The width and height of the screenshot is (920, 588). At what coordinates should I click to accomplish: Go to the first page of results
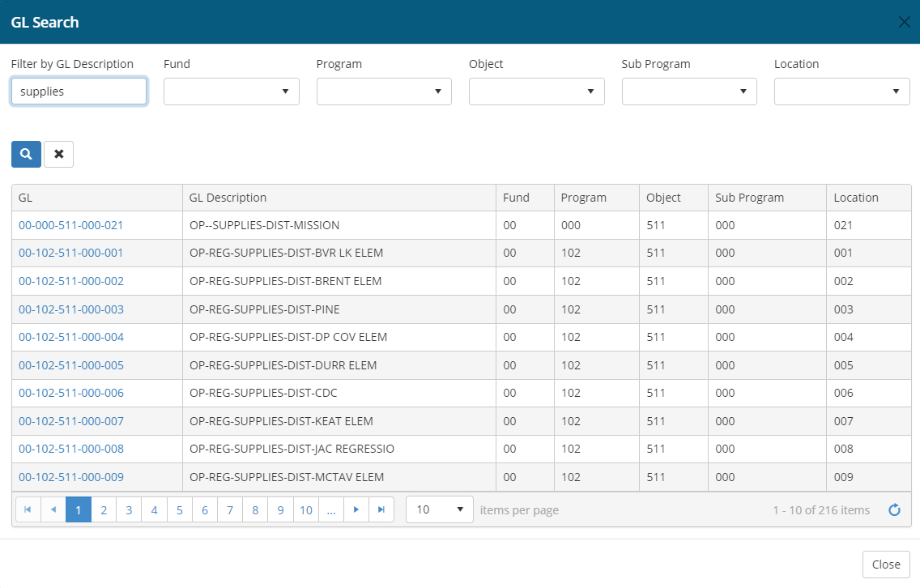28,509
